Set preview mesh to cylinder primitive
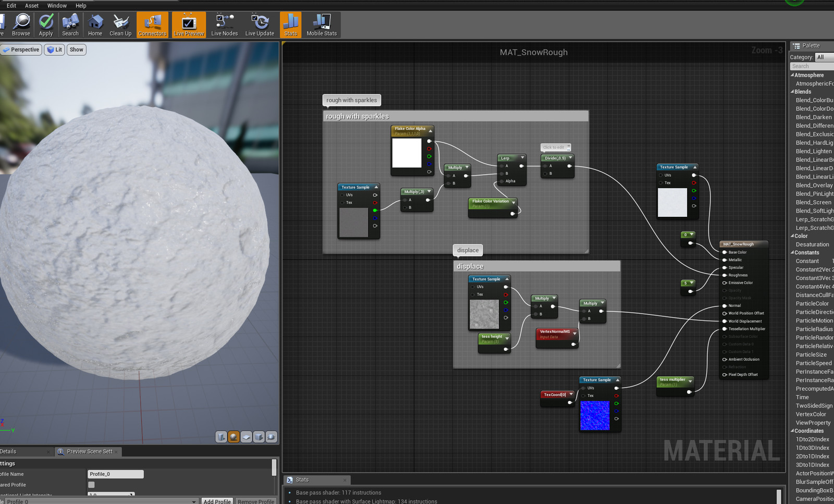This screenshot has width=834, height=504. point(222,437)
